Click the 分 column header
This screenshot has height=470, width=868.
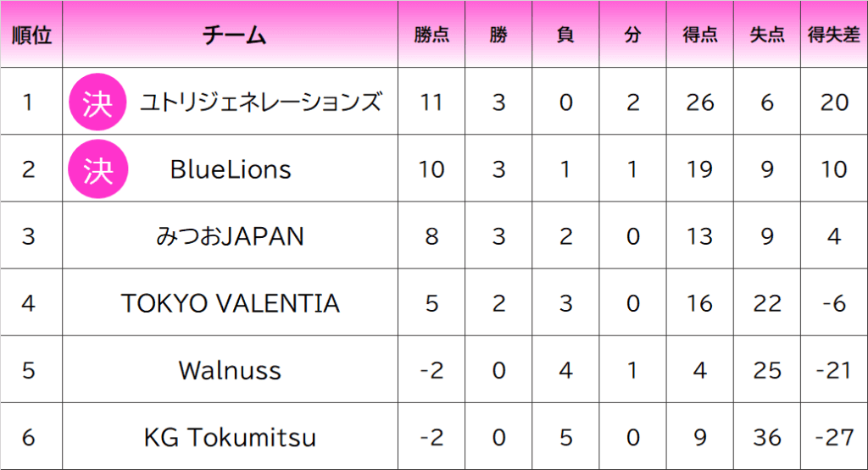632,35
